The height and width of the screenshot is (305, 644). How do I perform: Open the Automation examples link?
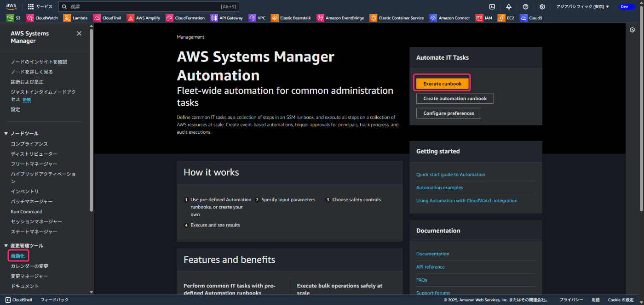click(440, 187)
